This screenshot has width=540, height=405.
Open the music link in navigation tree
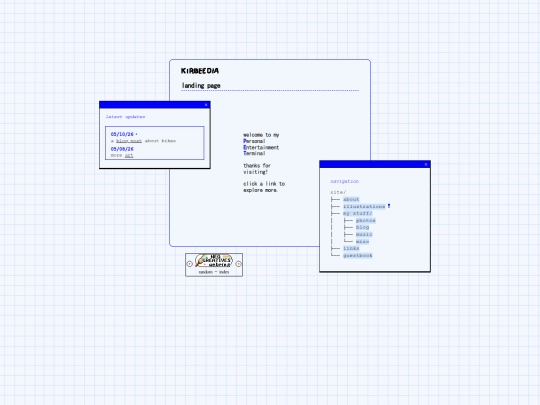[364, 234]
